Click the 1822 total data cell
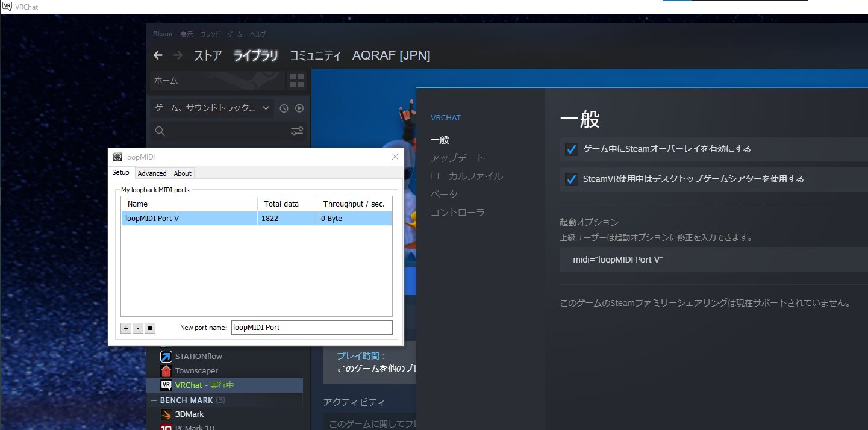The height and width of the screenshot is (430, 868). click(x=287, y=218)
